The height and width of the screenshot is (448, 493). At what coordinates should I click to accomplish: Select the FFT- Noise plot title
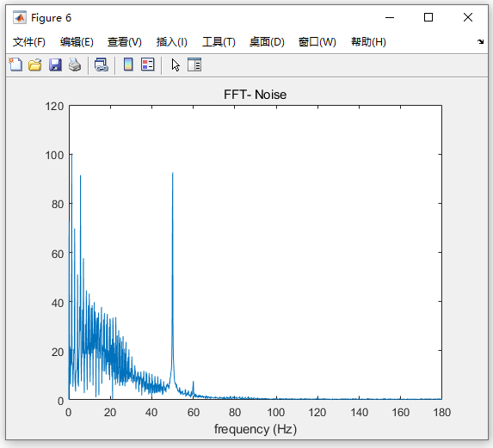pos(255,95)
